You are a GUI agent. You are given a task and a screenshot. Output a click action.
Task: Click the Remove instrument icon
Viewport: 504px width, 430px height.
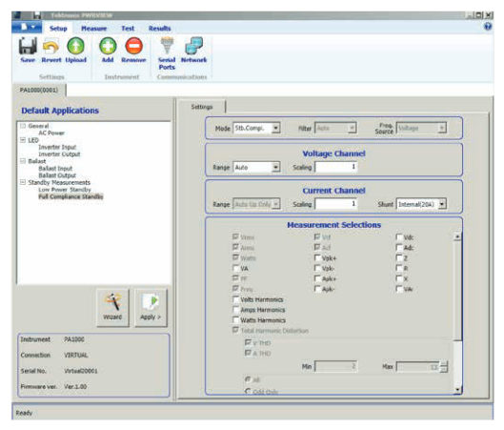click(133, 46)
